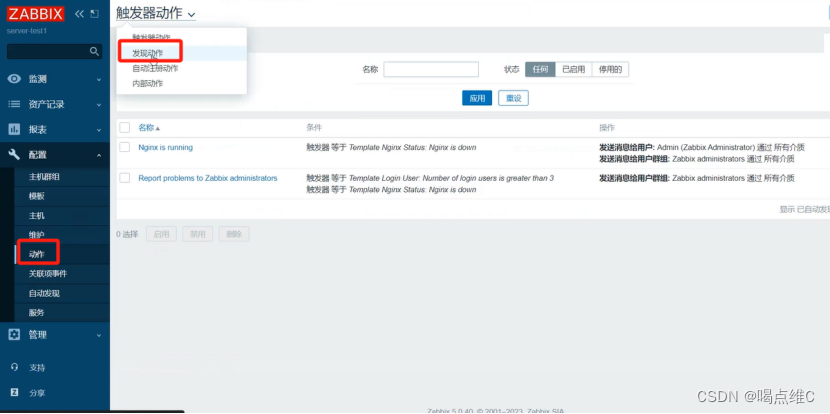Click the Z icon for 分享
This screenshot has width=830, height=414.
click(x=15, y=392)
